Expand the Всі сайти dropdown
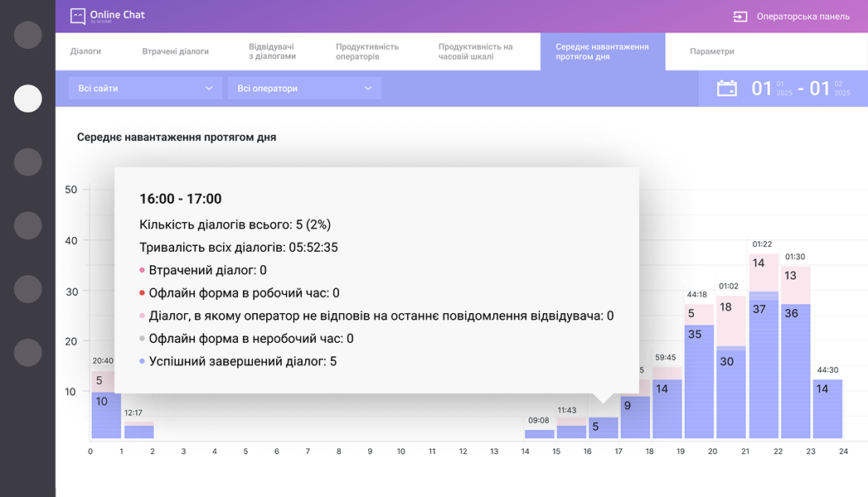This screenshot has height=497, width=868. pyautogui.click(x=145, y=89)
